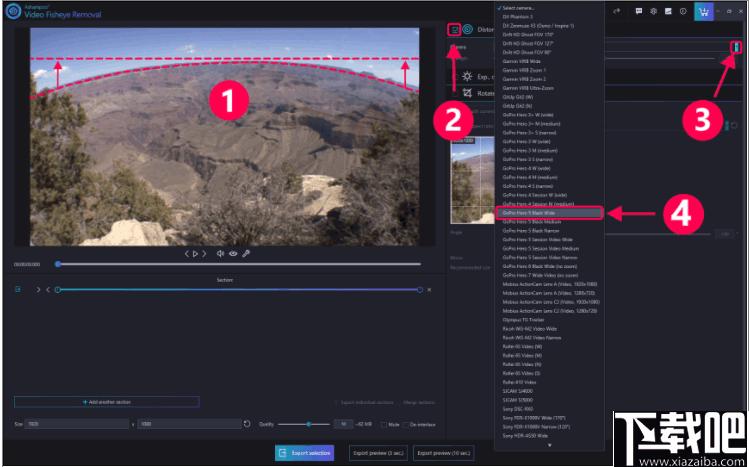
Task: Click the info icon in title bar
Action: 683,12
